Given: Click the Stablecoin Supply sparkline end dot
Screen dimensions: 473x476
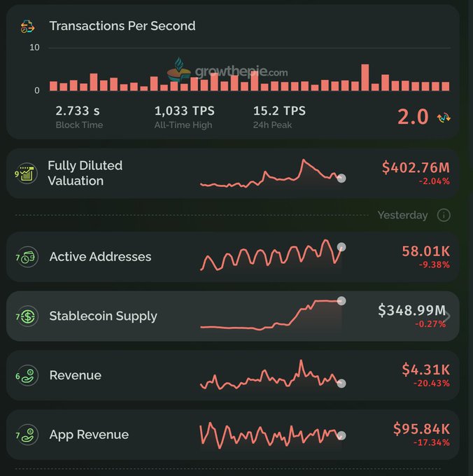Looking at the screenshot, I should tap(341, 301).
